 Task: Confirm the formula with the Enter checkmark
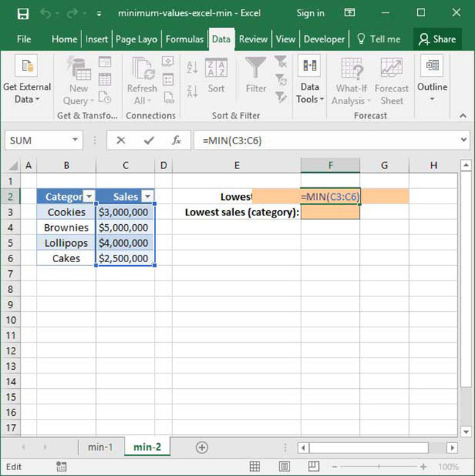[x=149, y=141]
